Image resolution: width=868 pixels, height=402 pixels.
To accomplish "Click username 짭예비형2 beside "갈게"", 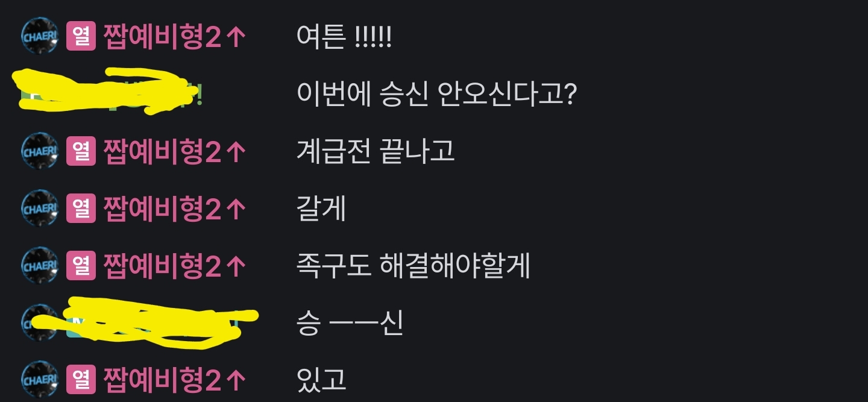I will click(x=162, y=209).
